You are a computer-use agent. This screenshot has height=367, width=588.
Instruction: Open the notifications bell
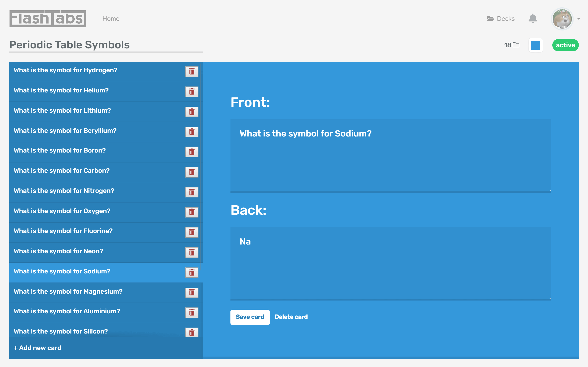coord(533,19)
